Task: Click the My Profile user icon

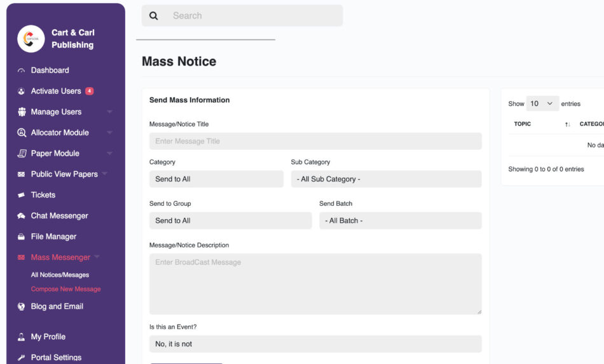Action: (21, 337)
